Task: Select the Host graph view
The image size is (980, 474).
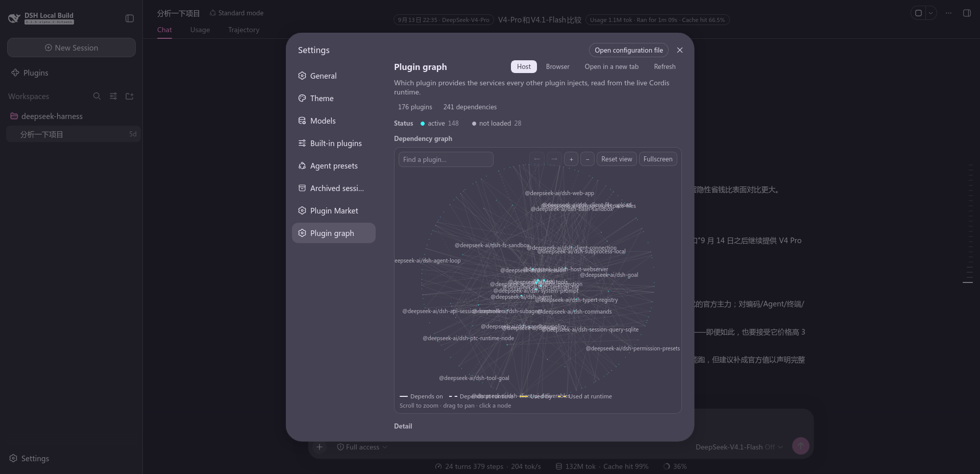Action: click(524, 66)
